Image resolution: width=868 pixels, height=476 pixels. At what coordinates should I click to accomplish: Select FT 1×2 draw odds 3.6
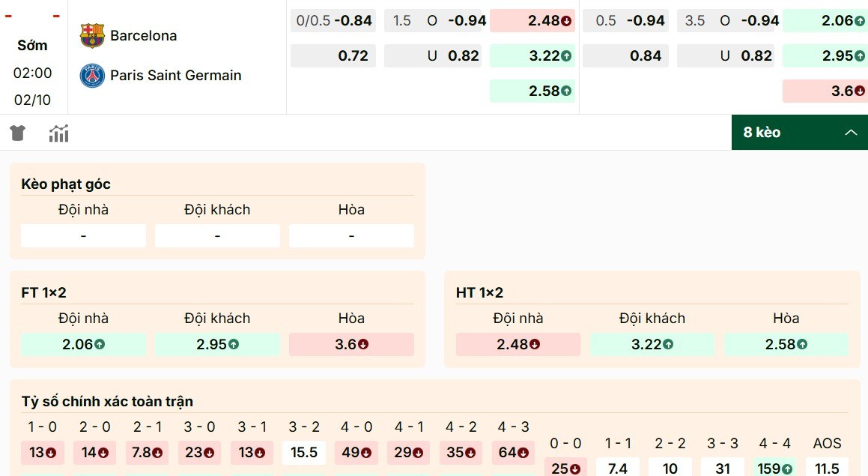pos(351,345)
